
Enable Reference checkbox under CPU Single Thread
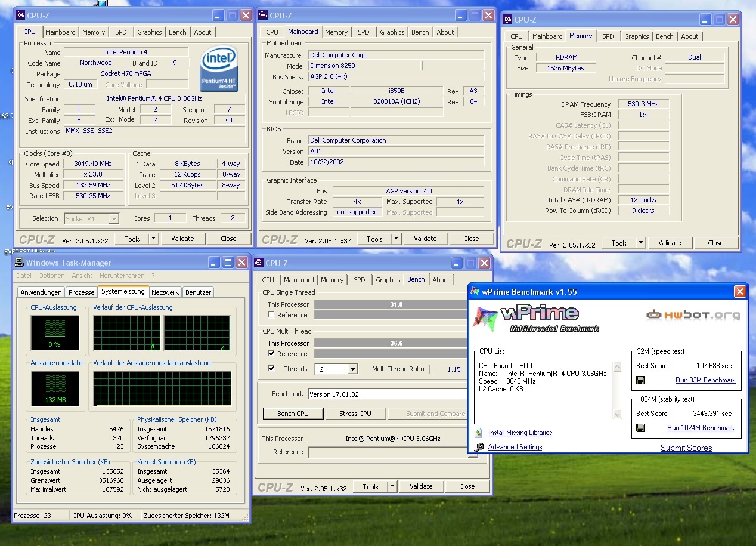pyautogui.click(x=272, y=315)
